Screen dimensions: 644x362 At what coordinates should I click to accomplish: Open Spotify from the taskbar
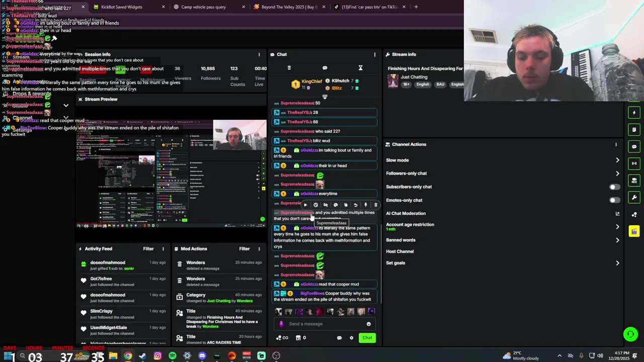[173, 356]
